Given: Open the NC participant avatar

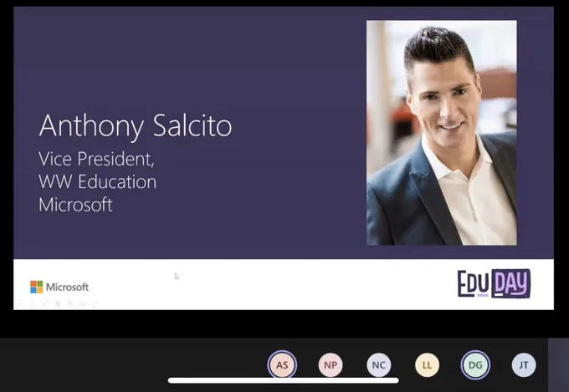Looking at the screenshot, I should [378, 364].
